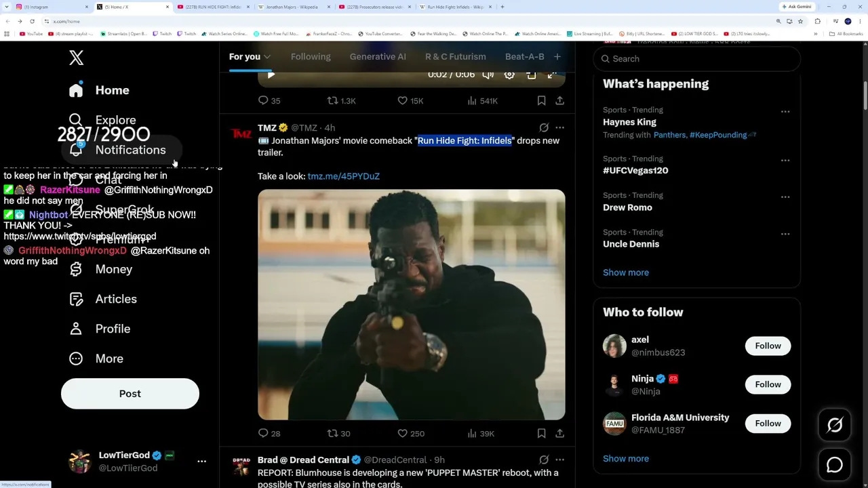Reply to TMZ post with 28 replies
Screen dimensions: 868x488
[x=269, y=433]
